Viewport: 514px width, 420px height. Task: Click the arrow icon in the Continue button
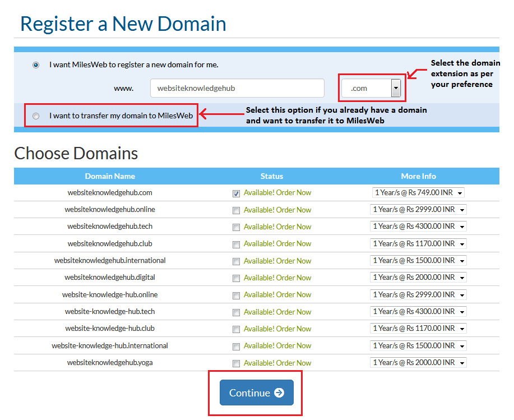(279, 393)
